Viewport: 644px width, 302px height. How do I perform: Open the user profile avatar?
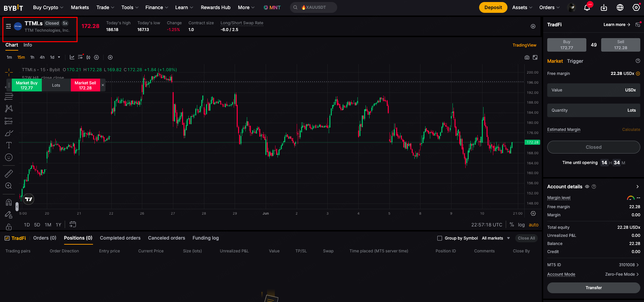[572, 7]
